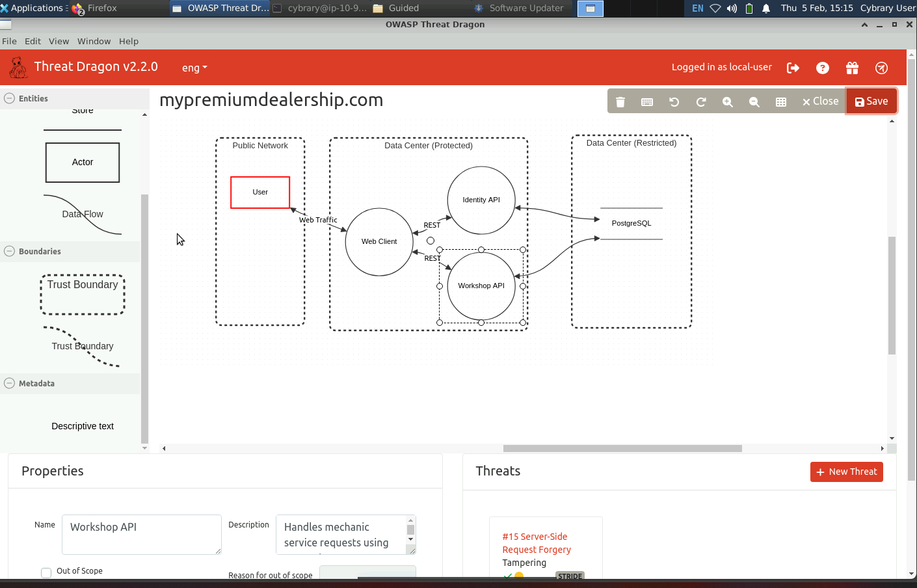Viewport: 917px width, 588px height.
Task: Collapse the Entities section
Action: coord(10,98)
